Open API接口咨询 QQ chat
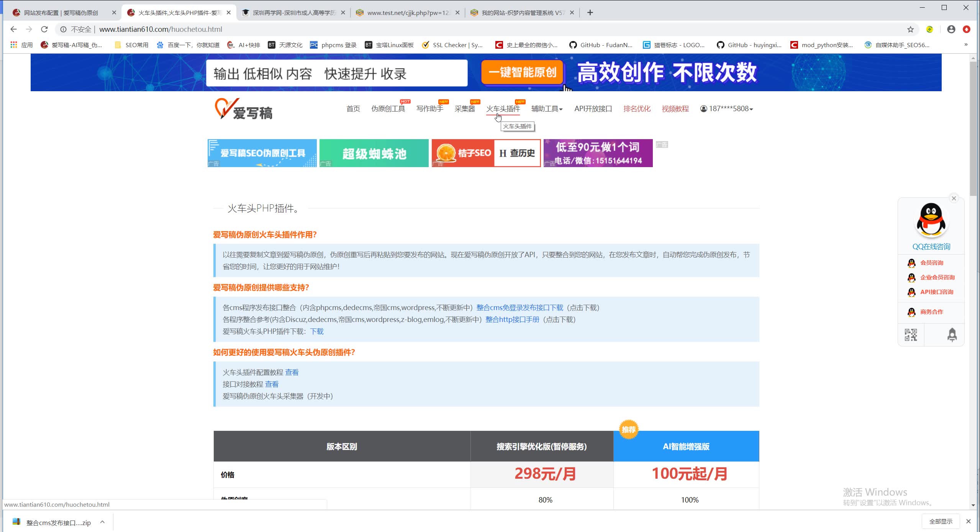 point(930,292)
